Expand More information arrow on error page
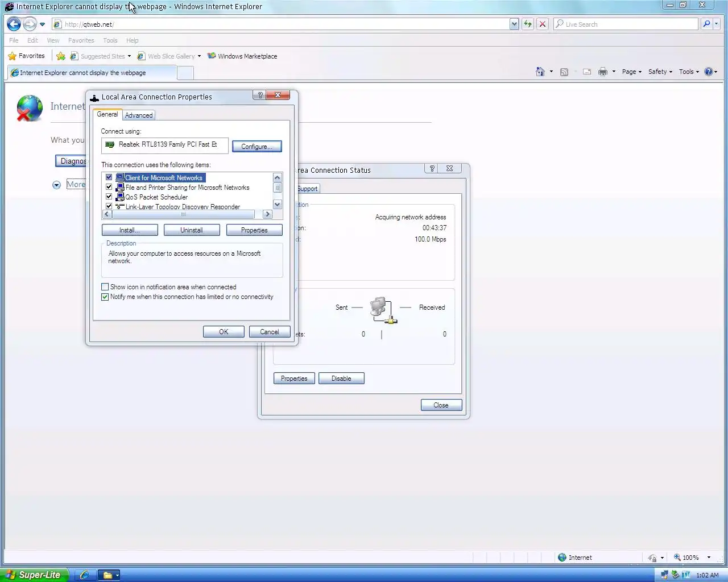Viewport: 728px width, 582px height. tap(56, 185)
